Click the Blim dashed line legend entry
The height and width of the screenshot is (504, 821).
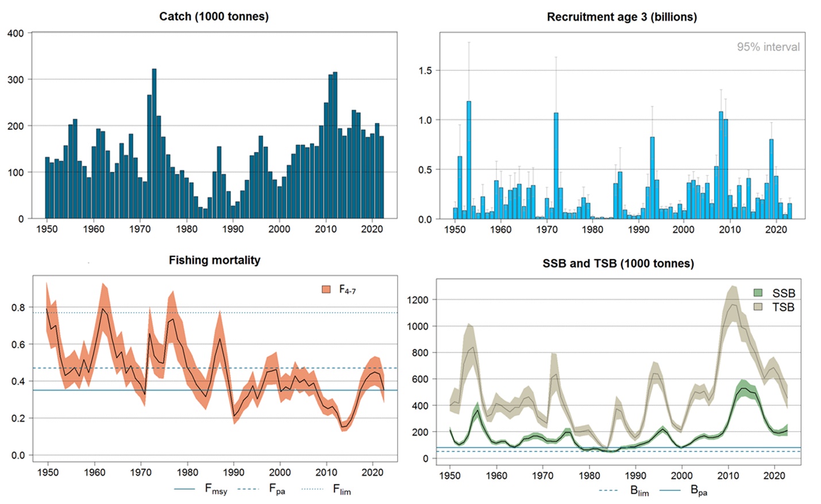[x=623, y=491]
